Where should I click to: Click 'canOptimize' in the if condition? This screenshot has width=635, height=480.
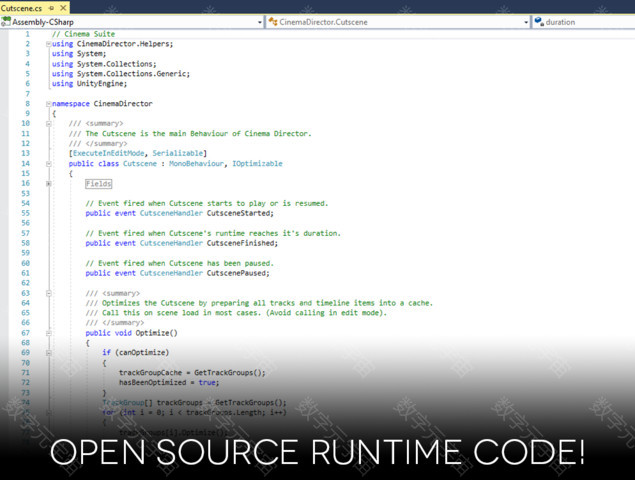(142, 352)
